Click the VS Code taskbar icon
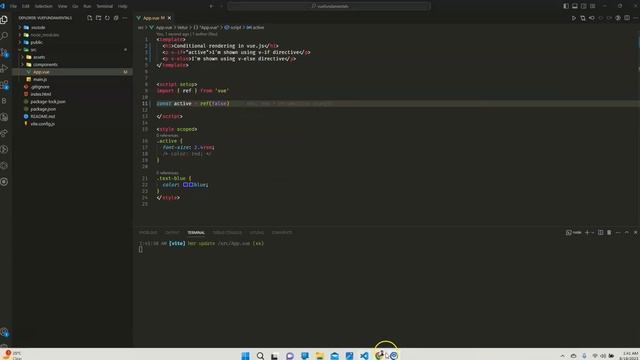Image resolution: width=640 pixels, height=360 pixels. pyautogui.click(x=364, y=356)
